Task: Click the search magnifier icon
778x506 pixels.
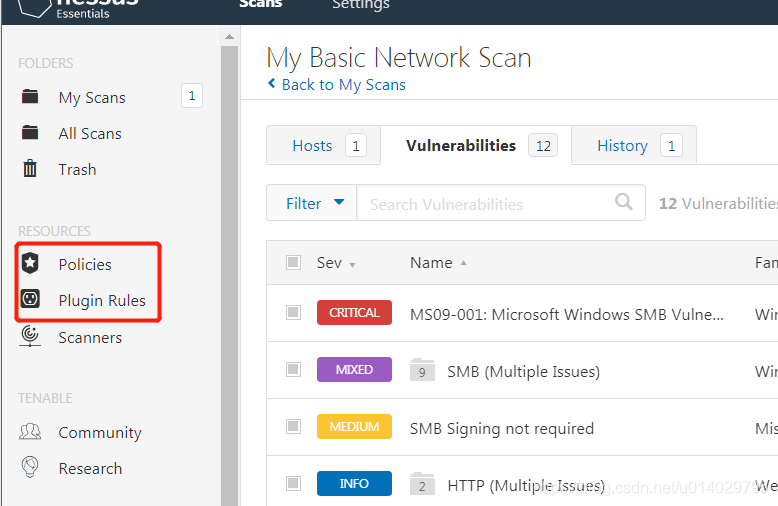Action: click(624, 202)
